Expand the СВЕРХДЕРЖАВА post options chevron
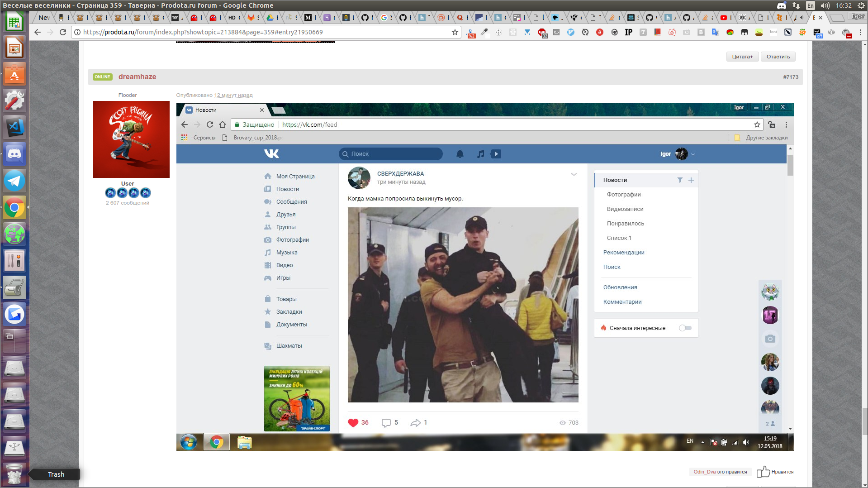868x488 pixels. point(574,174)
